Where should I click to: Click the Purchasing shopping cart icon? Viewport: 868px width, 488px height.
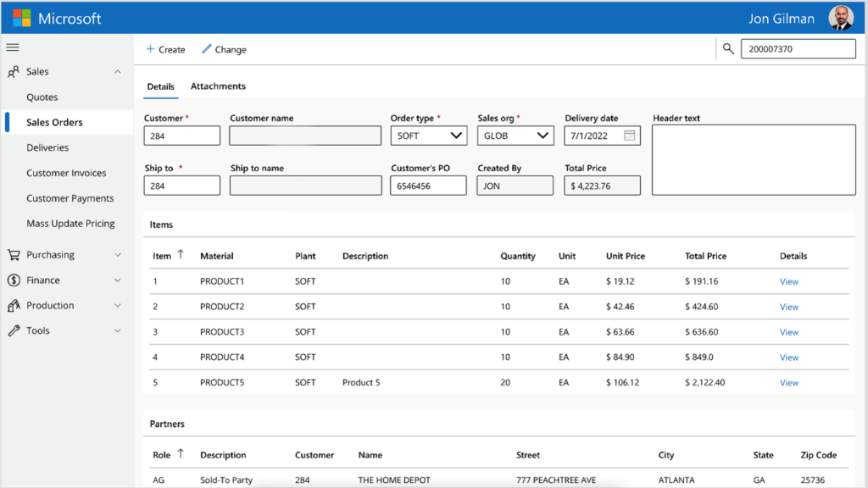(x=14, y=254)
